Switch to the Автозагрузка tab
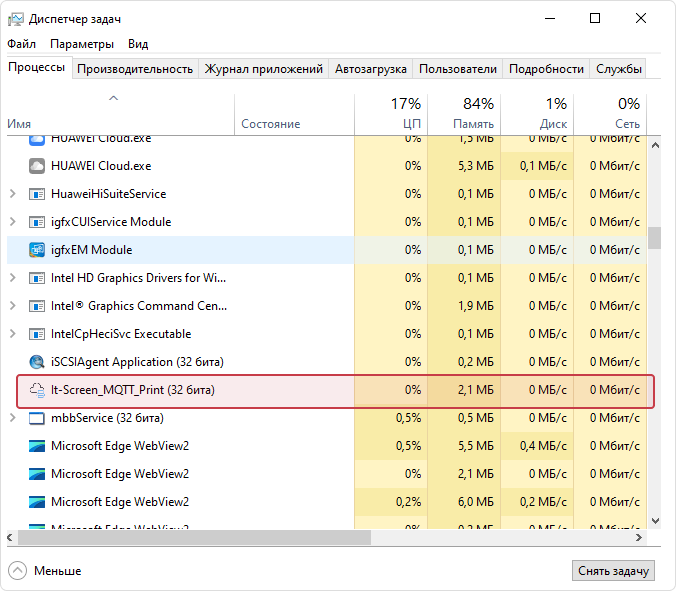Image resolution: width=676 pixels, height=591 pixels. click(x=371, y=69)
